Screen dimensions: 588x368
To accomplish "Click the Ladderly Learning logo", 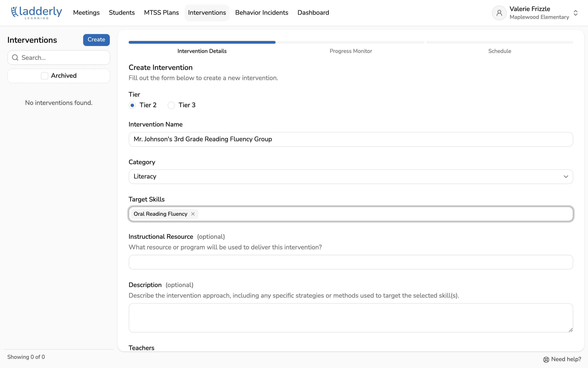I will tap(36, 13).
